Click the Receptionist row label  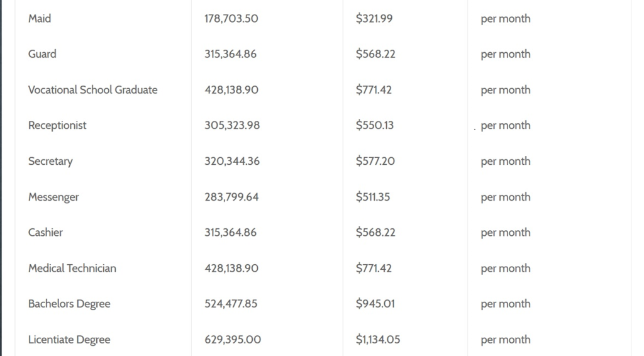[57, 125]
